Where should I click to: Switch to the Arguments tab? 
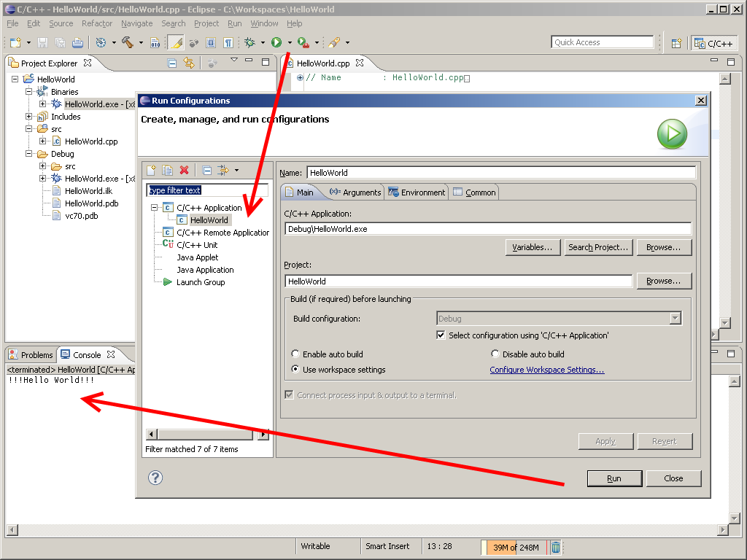pos(356,192)
